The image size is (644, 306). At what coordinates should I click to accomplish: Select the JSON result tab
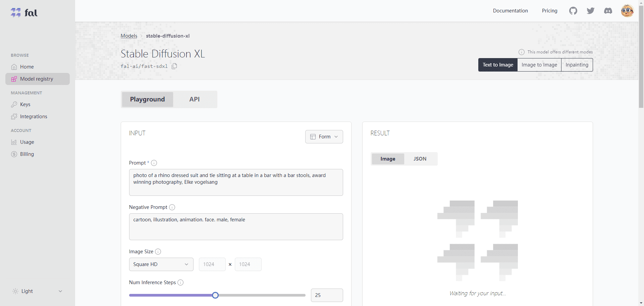click(x=420, y=159)
